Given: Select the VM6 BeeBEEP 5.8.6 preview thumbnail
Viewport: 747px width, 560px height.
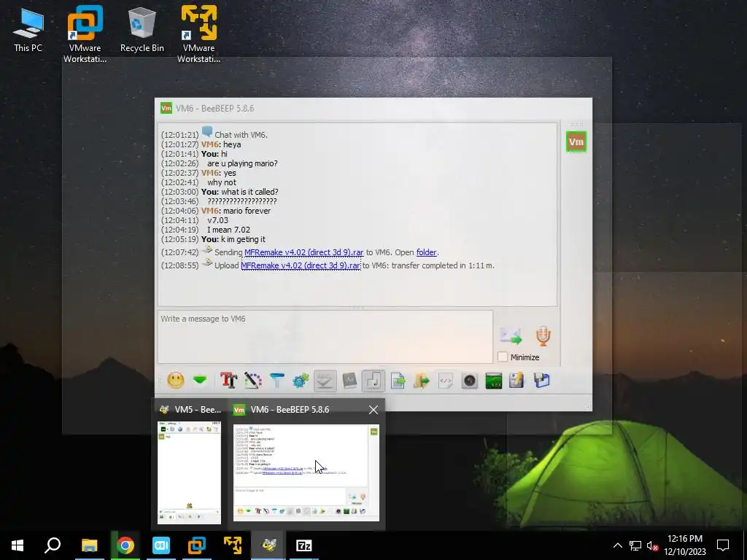Looking at the screenshot, I should click(x=306, y=472).
